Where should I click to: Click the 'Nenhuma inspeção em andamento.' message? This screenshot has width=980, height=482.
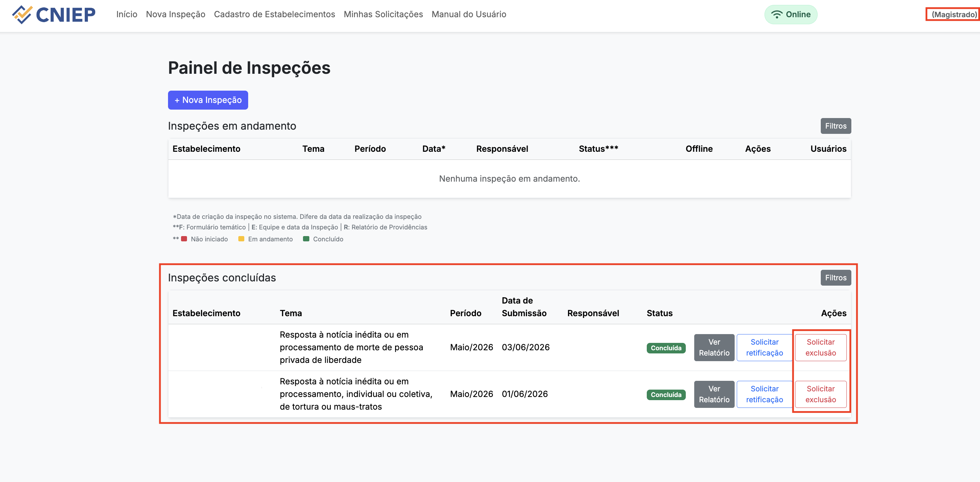(x=509, y=179)
